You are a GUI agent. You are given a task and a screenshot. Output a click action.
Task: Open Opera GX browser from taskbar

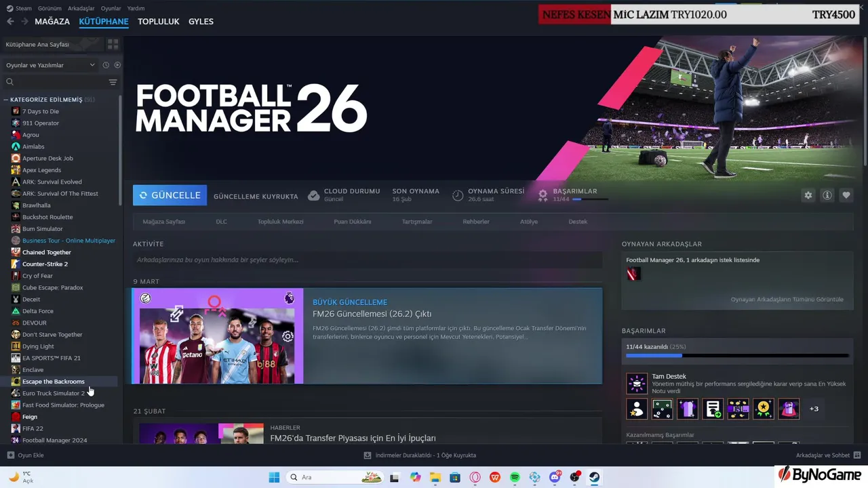pyautogui.click(x=475, y=477)
